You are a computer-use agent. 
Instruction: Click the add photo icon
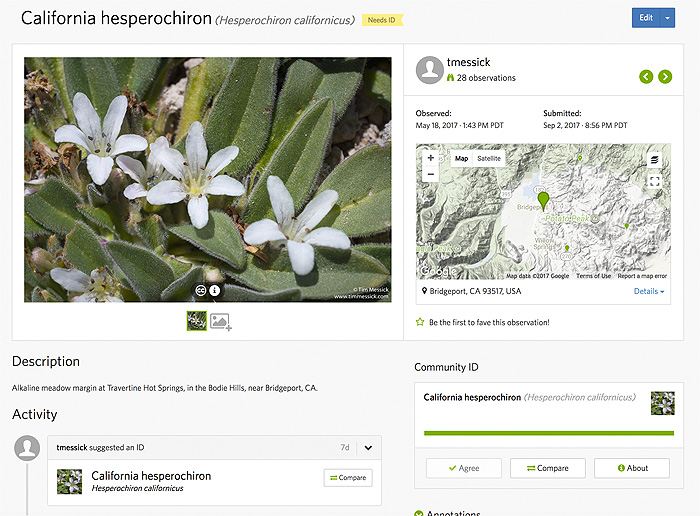coord(220,321)
